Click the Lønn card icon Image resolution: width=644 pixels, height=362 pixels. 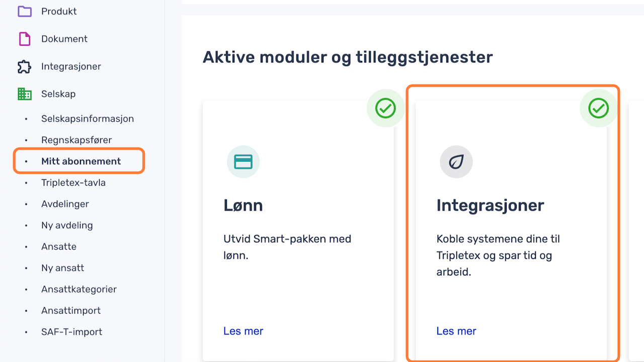(244, 162)
